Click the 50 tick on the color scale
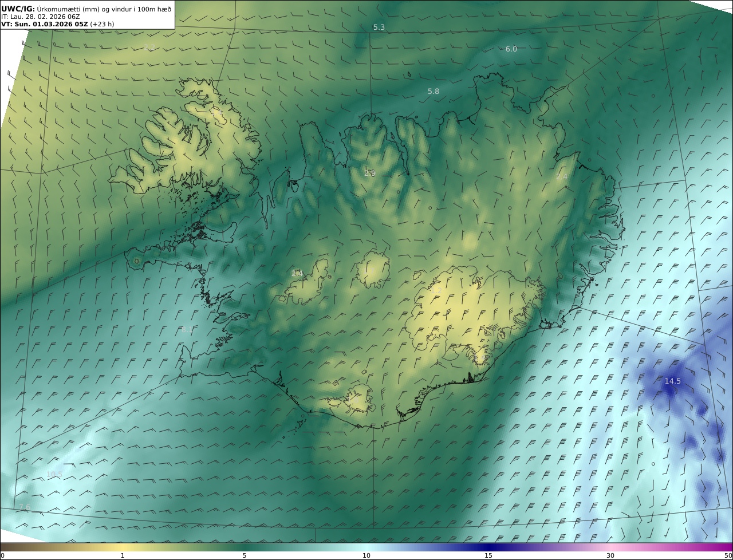Screen dimensions: 733x560 (728, 555)
